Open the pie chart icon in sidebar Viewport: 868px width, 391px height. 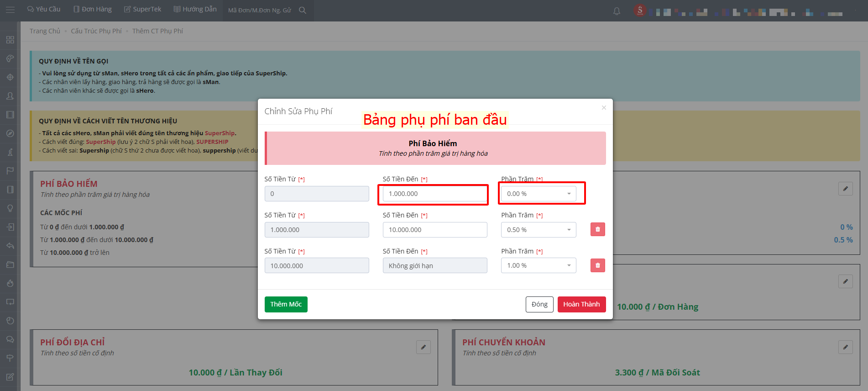pos(10,321)
